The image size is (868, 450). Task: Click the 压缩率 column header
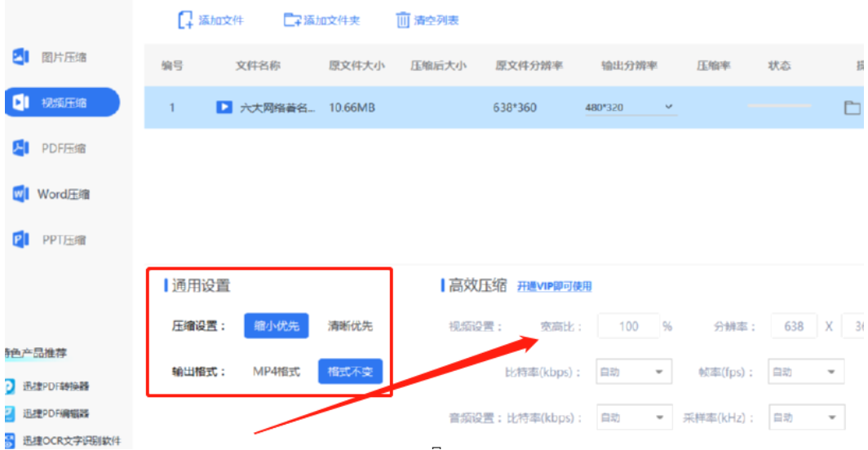(x=713, y=65)
